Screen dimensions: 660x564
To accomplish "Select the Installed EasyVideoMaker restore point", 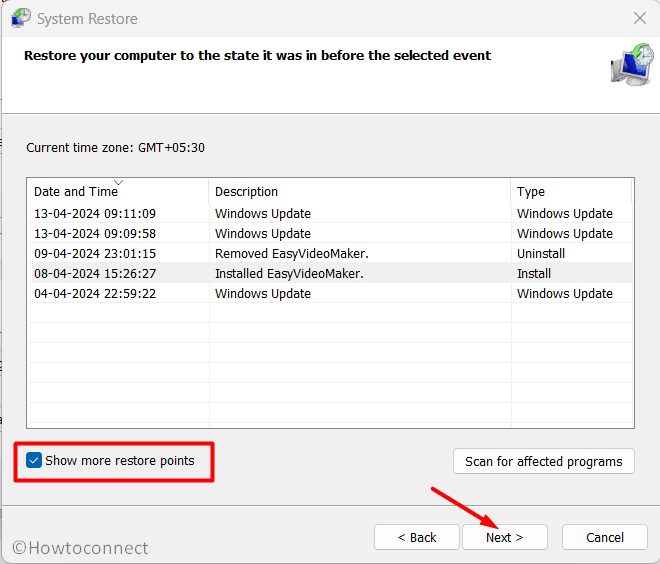I will (x=289, y=273).
